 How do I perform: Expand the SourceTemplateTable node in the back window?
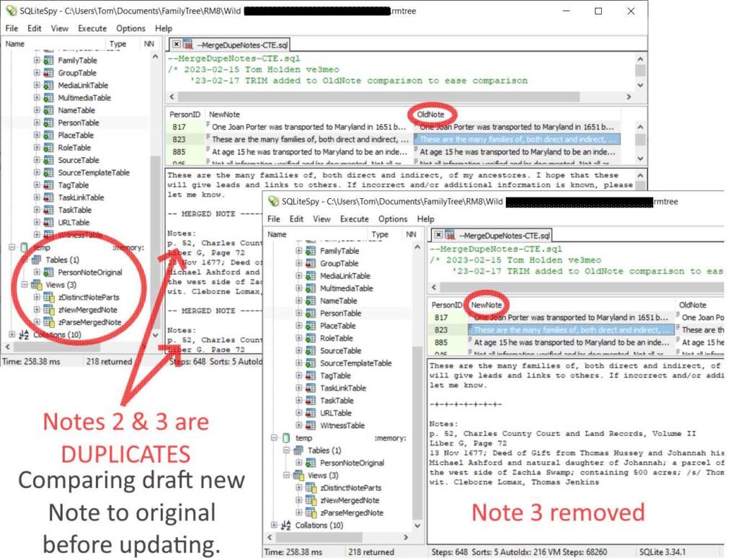(x=37, y=173)
